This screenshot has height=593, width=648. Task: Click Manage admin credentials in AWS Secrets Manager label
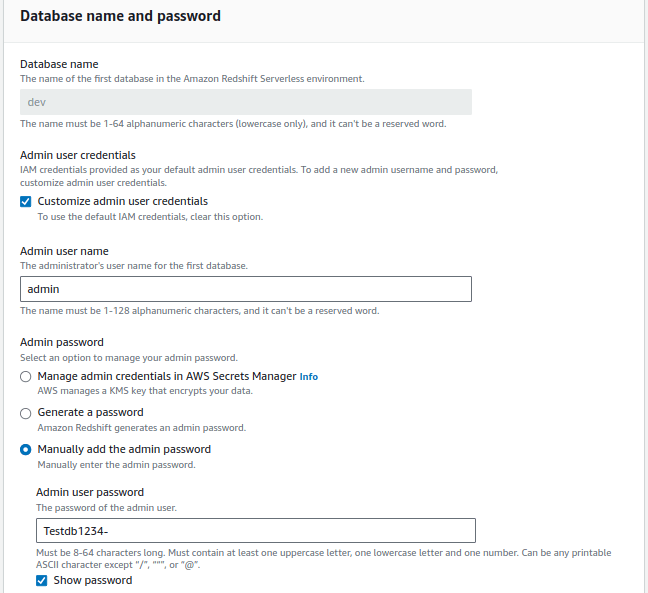point(166,376)
